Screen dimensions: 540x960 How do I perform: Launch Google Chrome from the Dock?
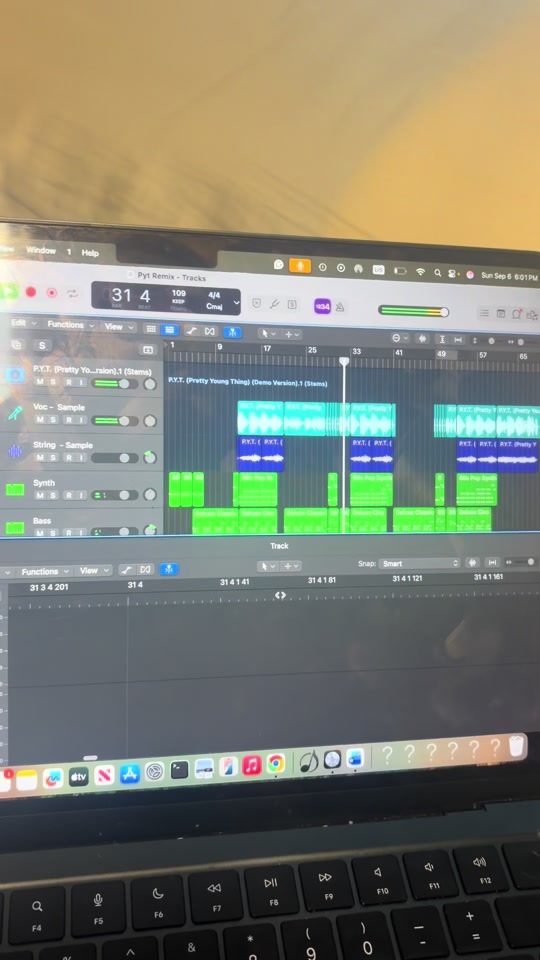276,763
